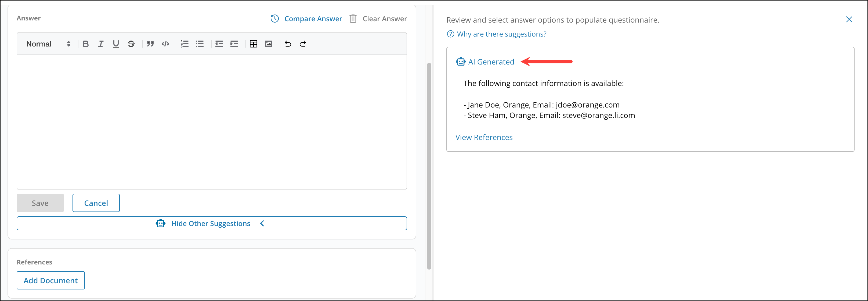Open the code block tool
The image size is (868, 301).
click(x=165, y=44)
